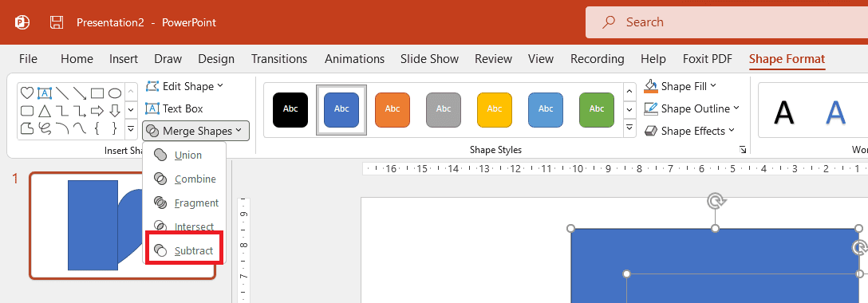The width and height of the screenshot is (868, 303).
Task: Select the Rounded Rectangle shape
Action: [26, 111]
